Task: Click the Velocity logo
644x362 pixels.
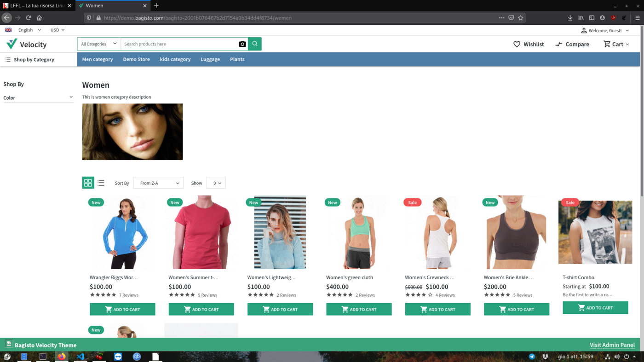Action: tap(26, 44)
